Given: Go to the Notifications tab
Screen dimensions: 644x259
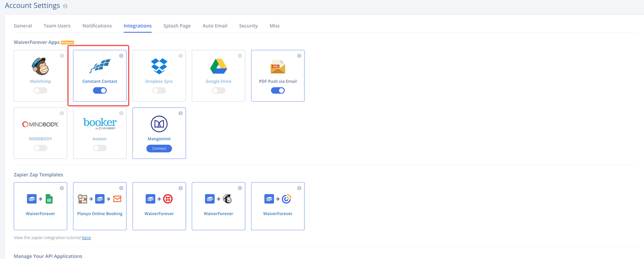Looking at the screenshot, I should 97,26.
